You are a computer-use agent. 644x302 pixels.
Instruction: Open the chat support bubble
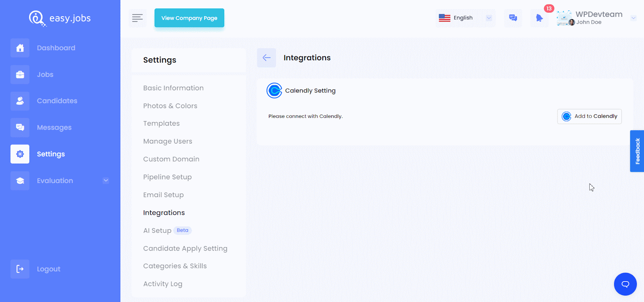pyautogui.click(x=625, y=284)
